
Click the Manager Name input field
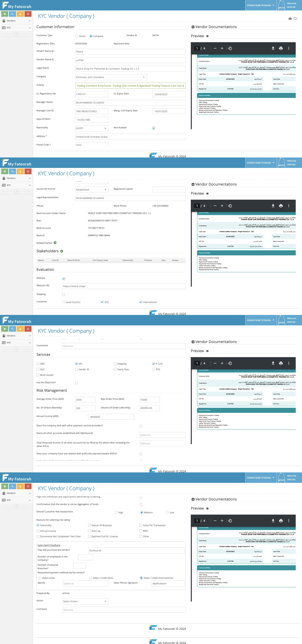click(x=130, y=103)
